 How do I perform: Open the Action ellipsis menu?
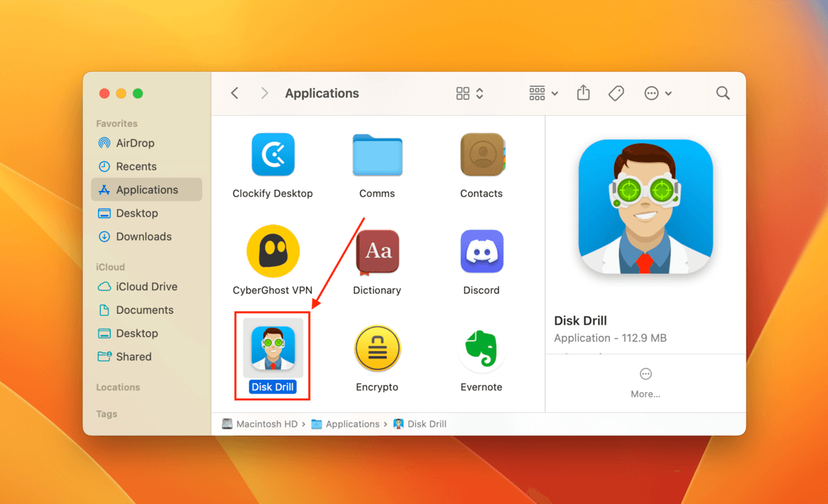coord(658,93)
